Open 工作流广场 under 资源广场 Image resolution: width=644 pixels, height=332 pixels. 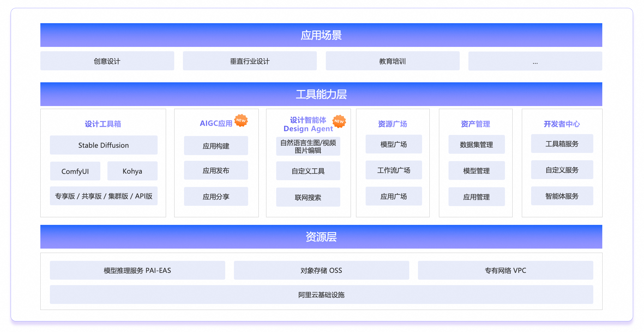[394, 170]
